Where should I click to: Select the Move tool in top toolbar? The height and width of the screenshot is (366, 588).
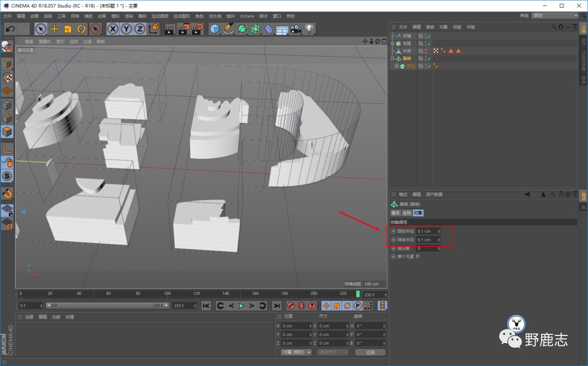point(54,29)
